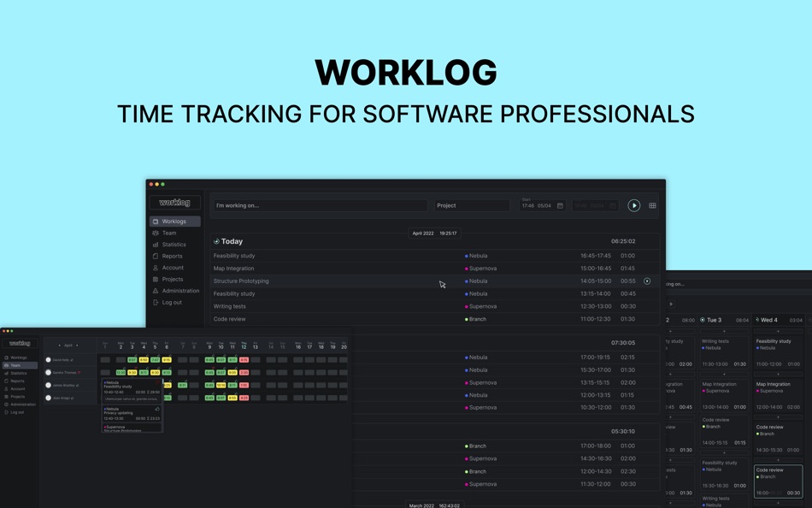Switch to grid view icon beside play button

[x=652, y=206]
